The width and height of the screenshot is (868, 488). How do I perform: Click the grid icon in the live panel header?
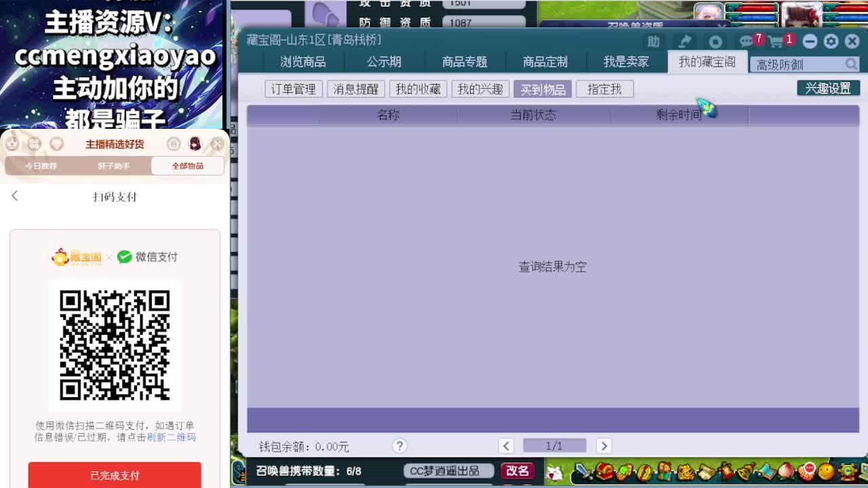coord(35,144)
